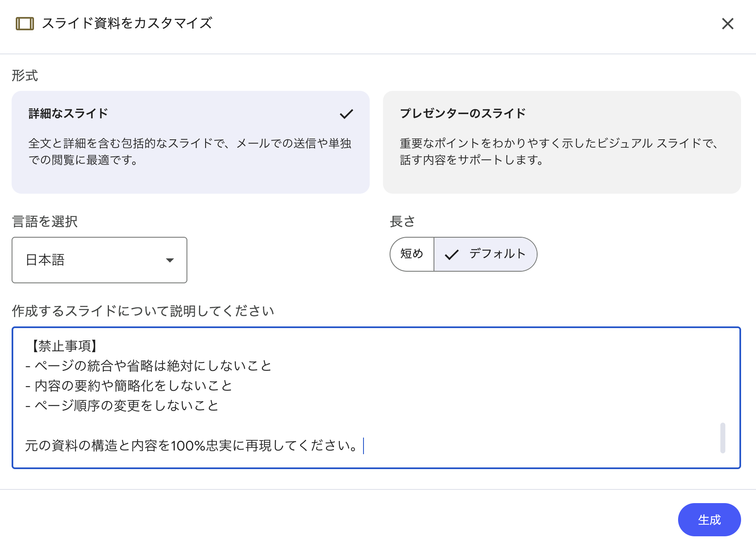The height and width of the screenshot is (545, 756).
Task: Click the 生成 button to generate slides
Action: coord(709,519)
